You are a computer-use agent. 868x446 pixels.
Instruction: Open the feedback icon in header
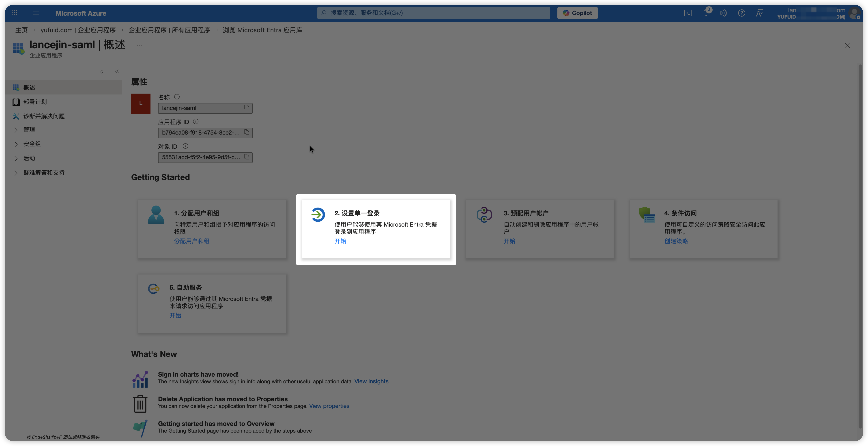click(759, 13)
